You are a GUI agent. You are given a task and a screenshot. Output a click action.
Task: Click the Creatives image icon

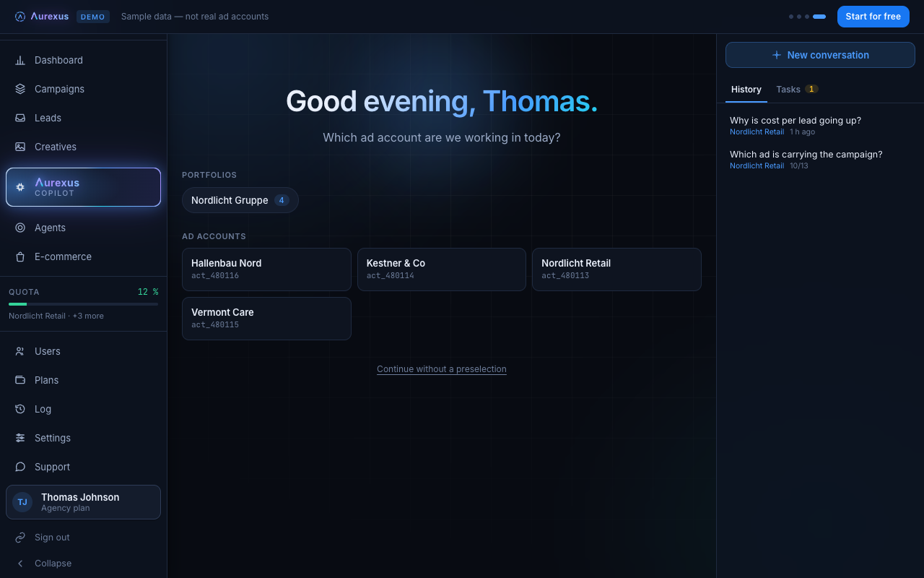click(x=20, y=147)
